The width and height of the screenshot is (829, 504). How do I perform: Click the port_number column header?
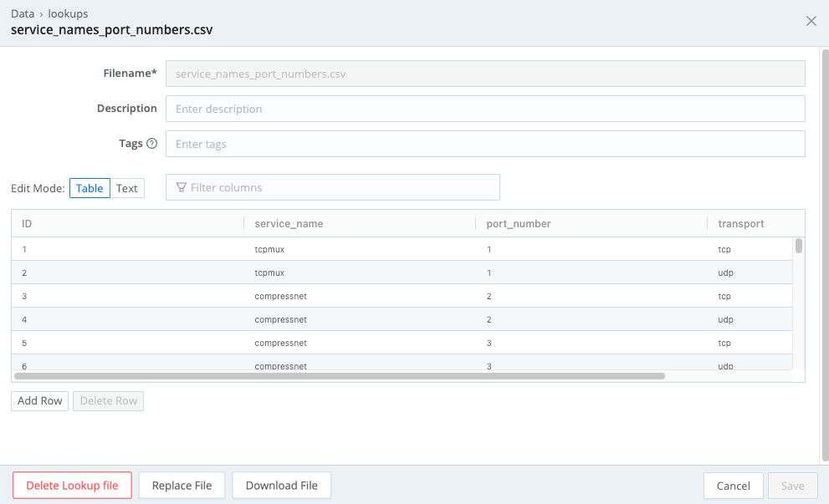point(519,223)
